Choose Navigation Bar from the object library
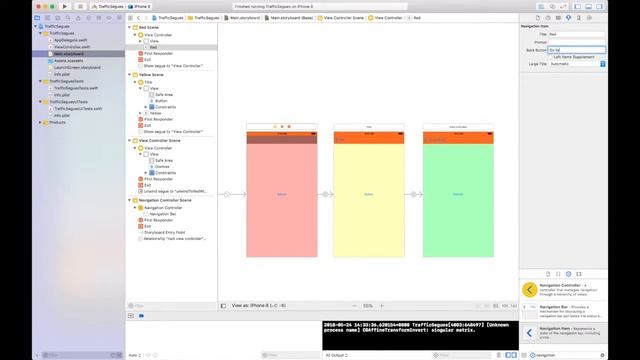The image size is (640, 360). point(564,311)
